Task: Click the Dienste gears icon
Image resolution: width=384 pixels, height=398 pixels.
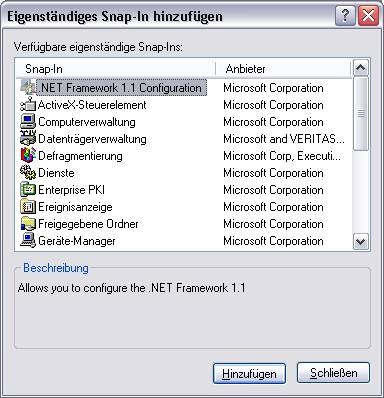Action: [28, 173]
